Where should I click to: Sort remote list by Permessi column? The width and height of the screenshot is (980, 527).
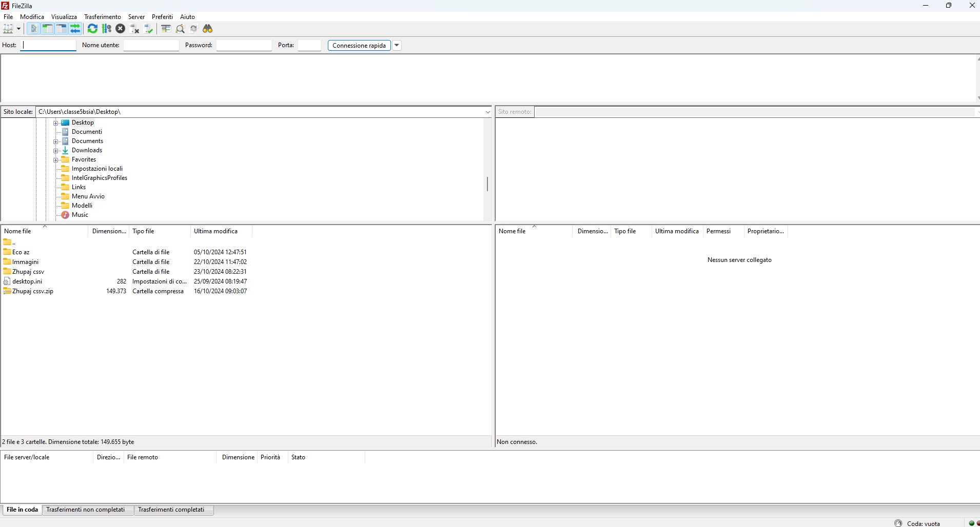(723, 231)
